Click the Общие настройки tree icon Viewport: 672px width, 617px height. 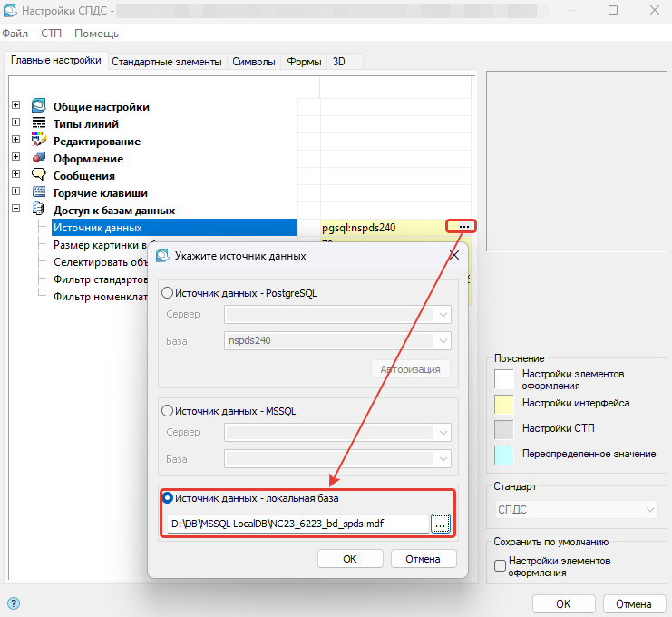[39, 107]
